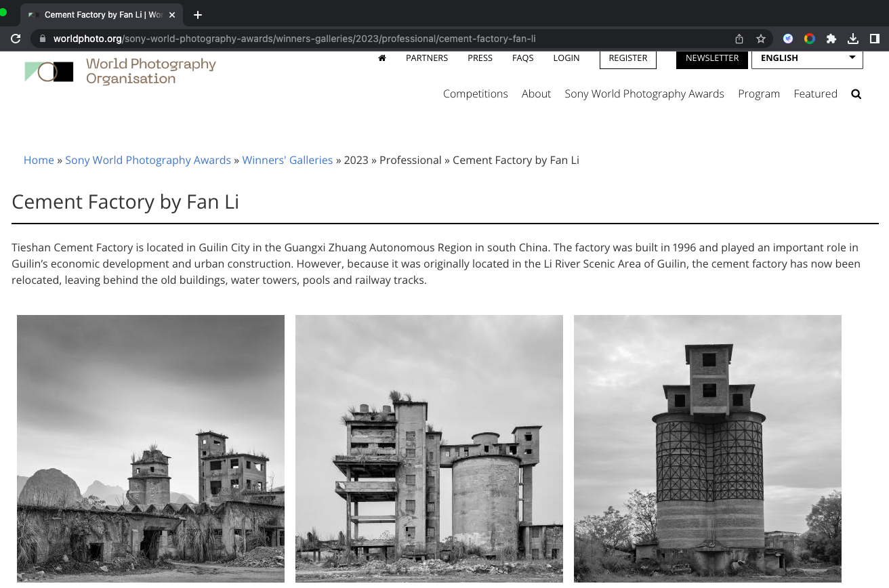Open the Program navigation menu

758,94
